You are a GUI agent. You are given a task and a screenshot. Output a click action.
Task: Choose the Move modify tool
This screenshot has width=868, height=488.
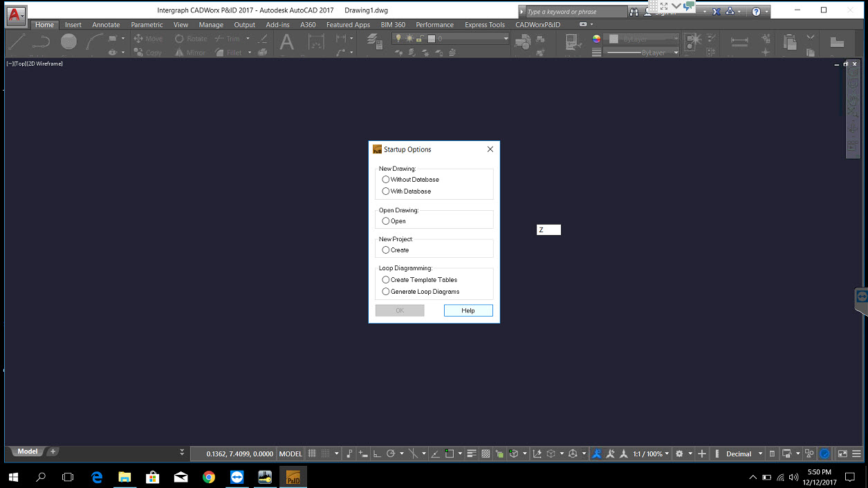tap(148, 39)
